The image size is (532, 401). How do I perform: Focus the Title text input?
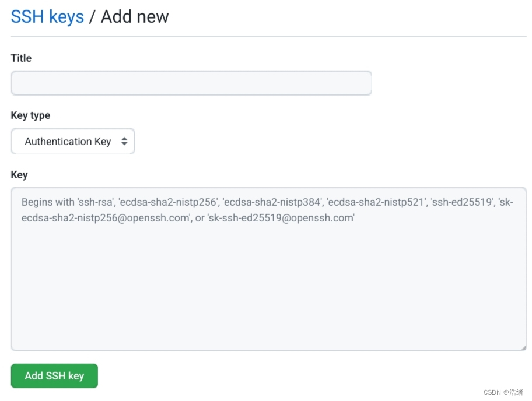tap(191, 83)
